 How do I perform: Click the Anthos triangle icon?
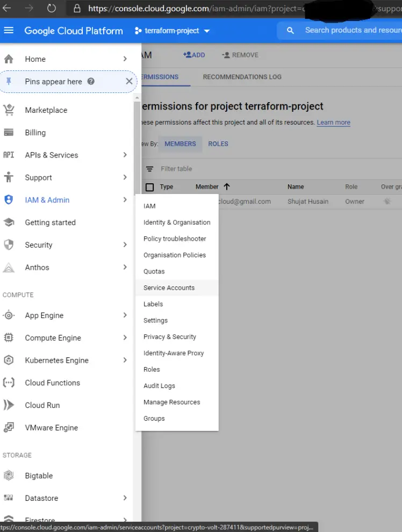(x=9, y=268)
